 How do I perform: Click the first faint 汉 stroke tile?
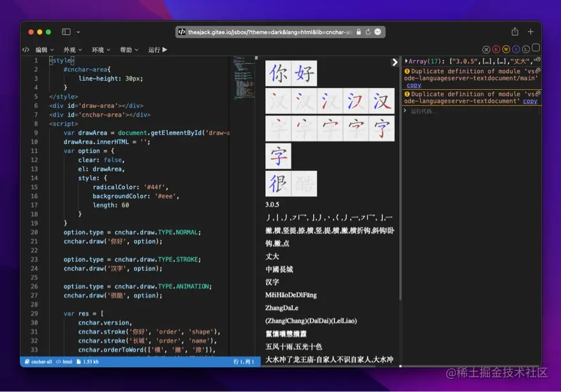[x=279, y=101]
